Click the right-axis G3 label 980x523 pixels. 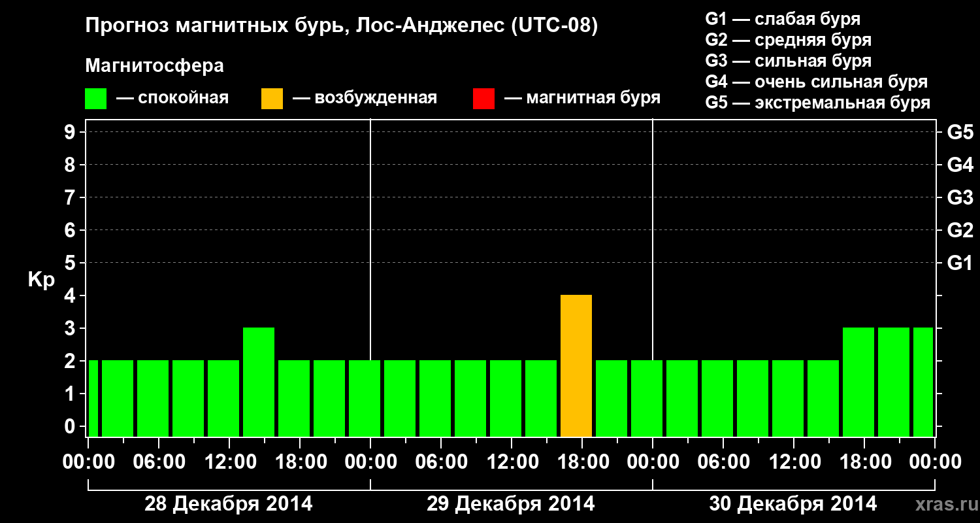[960, 197]
